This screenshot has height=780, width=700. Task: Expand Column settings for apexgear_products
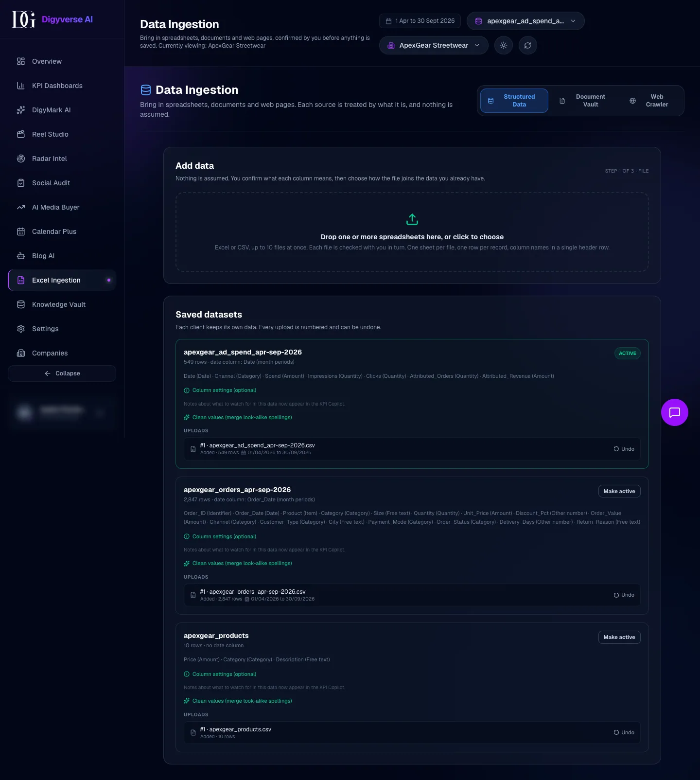(220, 674)
